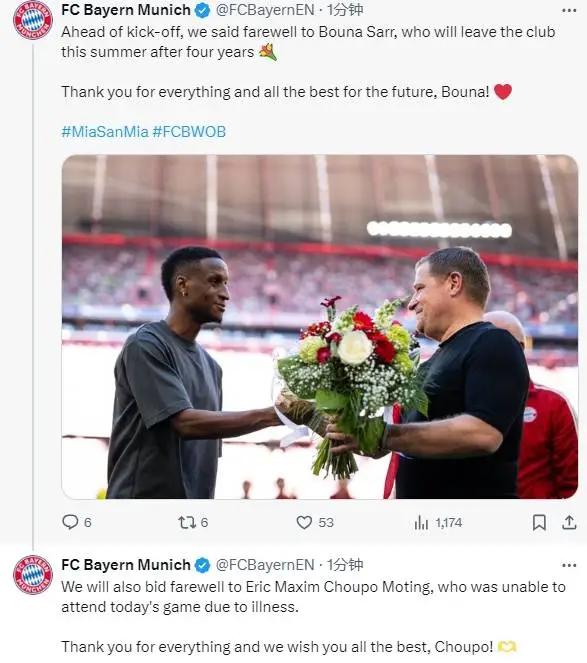Retweet the Bouna Sarr farewell post

[187, 522]
